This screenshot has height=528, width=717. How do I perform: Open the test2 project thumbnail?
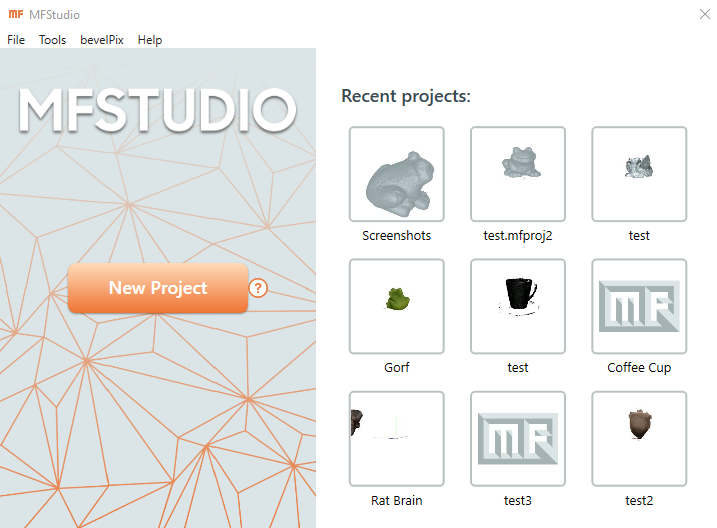[639, 439]
